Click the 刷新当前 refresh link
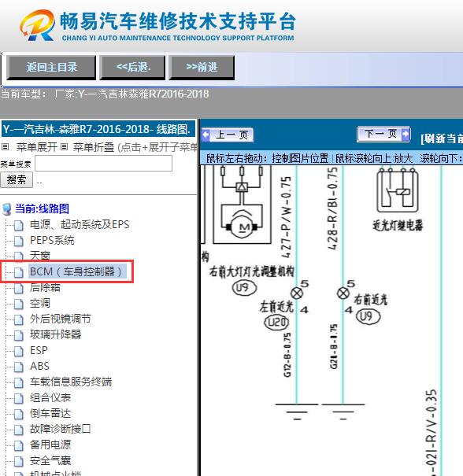463x476 pixels. pos(442,138)
